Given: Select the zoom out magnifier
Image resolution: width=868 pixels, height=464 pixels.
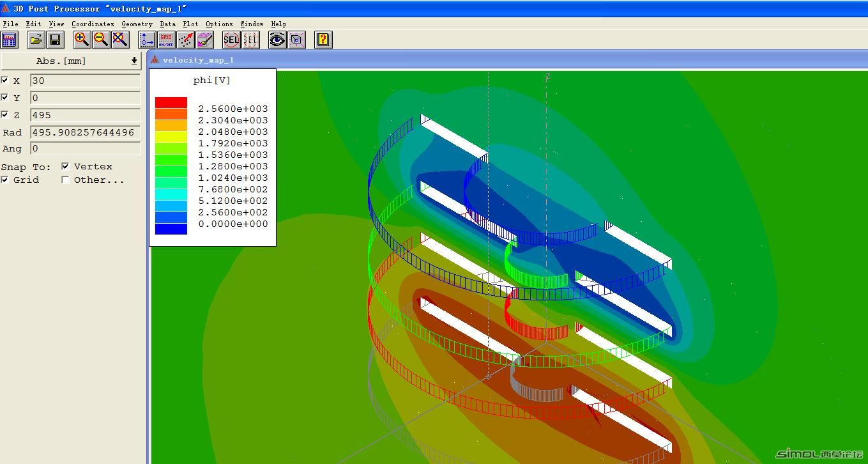Looking at the screenshot, I should point(101,40).
